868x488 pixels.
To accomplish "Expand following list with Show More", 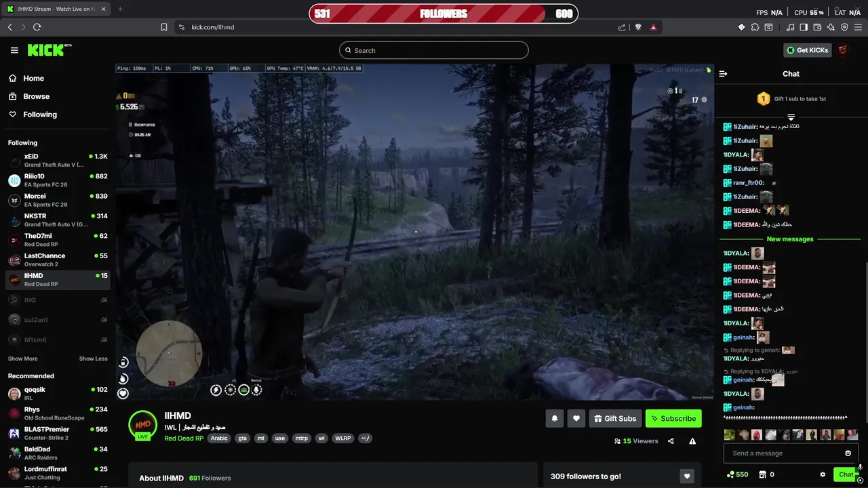I will (23, 359).
